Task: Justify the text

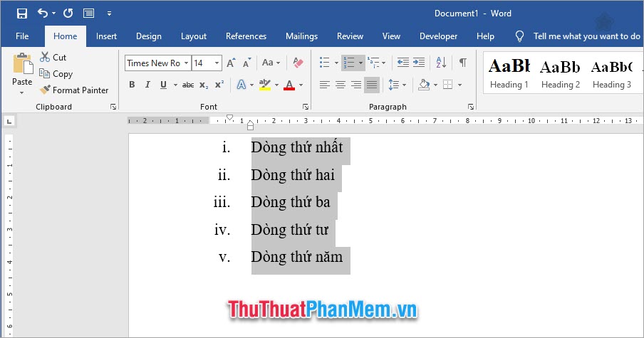Action: click(x=372, y=85)
